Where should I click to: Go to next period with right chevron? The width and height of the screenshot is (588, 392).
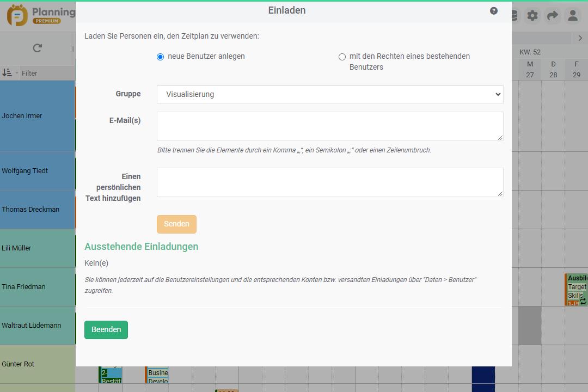point(580,38)
